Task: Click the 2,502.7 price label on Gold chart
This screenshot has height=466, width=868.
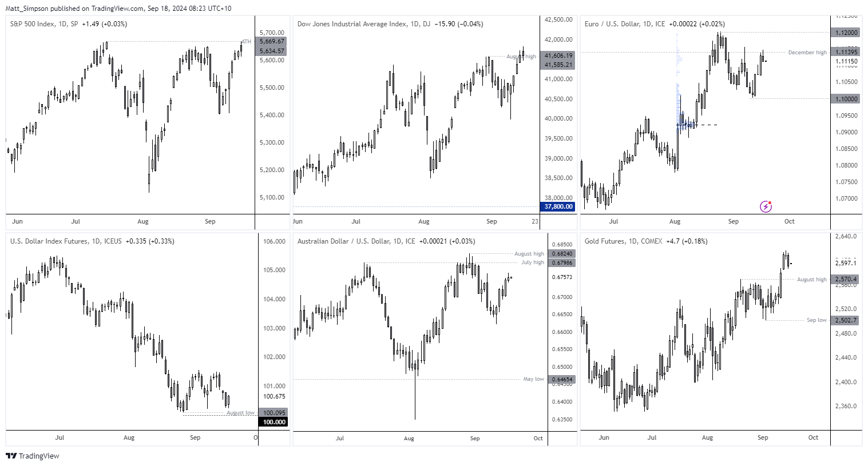Action: click(x=846, y=321)
